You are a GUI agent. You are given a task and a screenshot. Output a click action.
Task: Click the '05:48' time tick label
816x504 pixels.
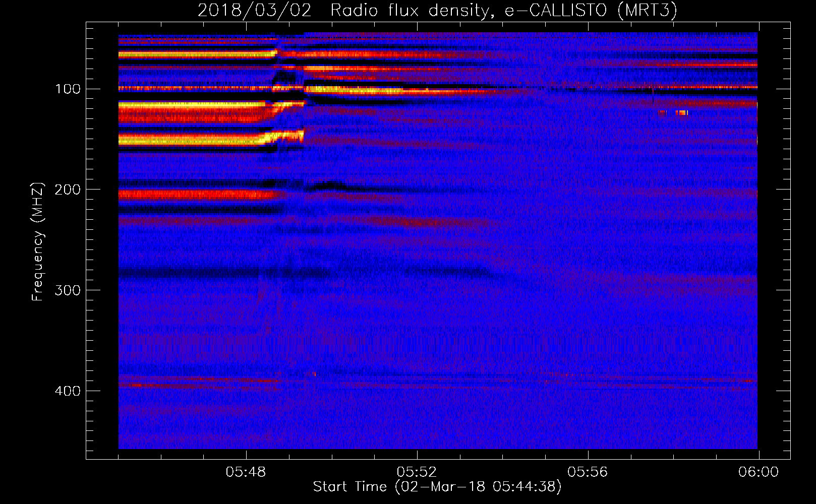pyautogui.click(x=246, y=472)
